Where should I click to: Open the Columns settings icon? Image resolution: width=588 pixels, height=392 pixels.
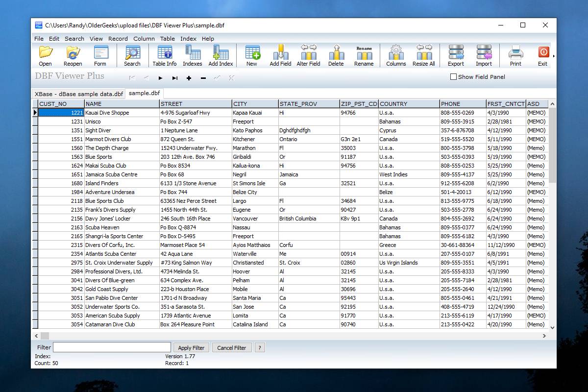point(396,55)
